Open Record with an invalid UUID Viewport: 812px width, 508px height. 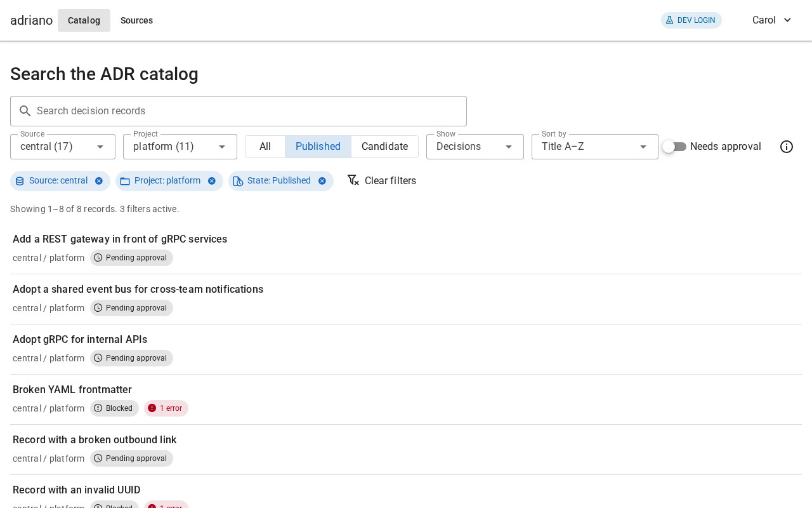(x=76, y=490)
